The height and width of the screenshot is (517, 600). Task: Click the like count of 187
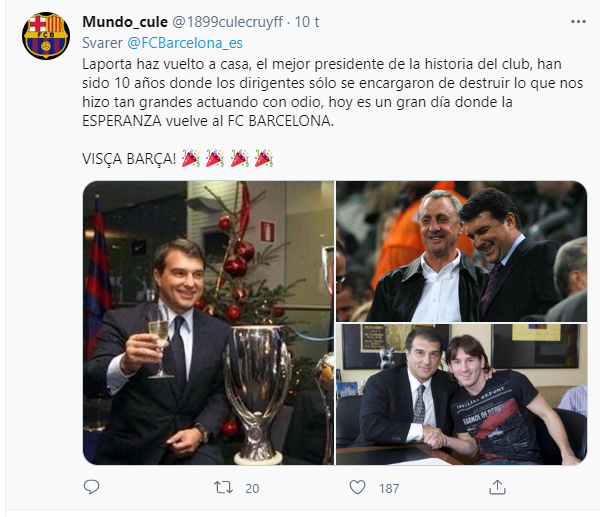click(389, 488)
